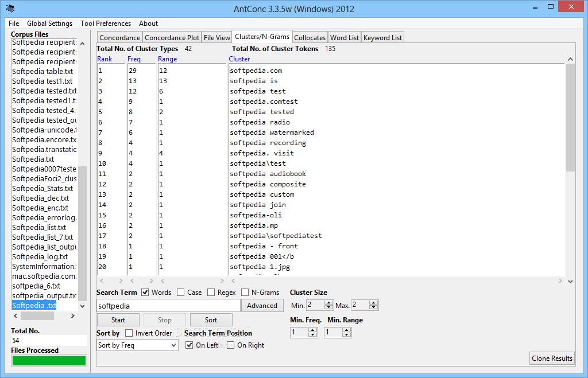The height and width of the screenshot is (378, 588).
Task: Increase the Cluster Size Max value
Action: coord(373,303)
